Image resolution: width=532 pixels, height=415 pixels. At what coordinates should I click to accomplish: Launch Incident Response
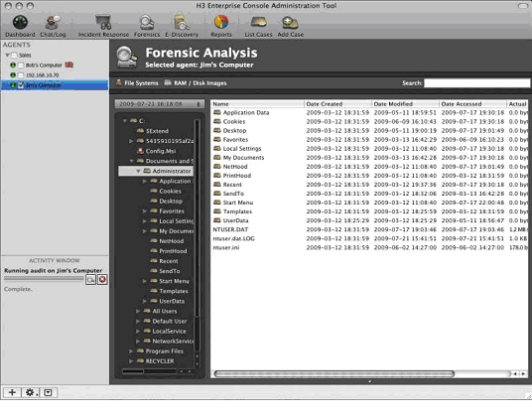(x=103, y=26)
